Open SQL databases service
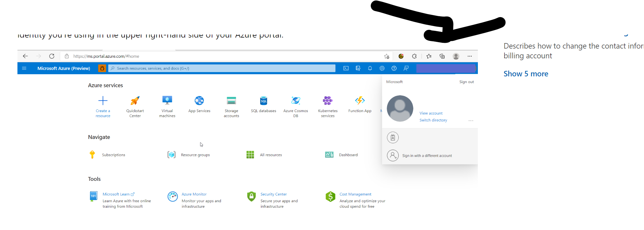The width and height of the screenshot is (644, 230). point(263,104)
